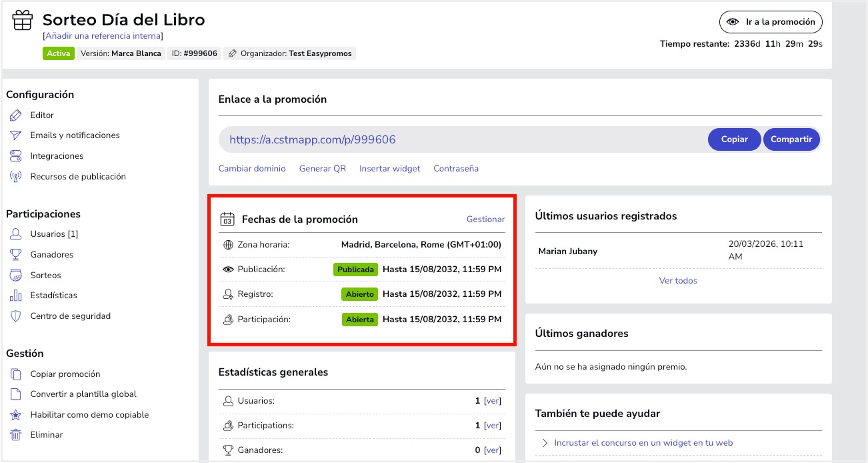Viewport: 868px width, 463px height.
Task: Toggle the Publicada status badge
Action: pos(355,270)
